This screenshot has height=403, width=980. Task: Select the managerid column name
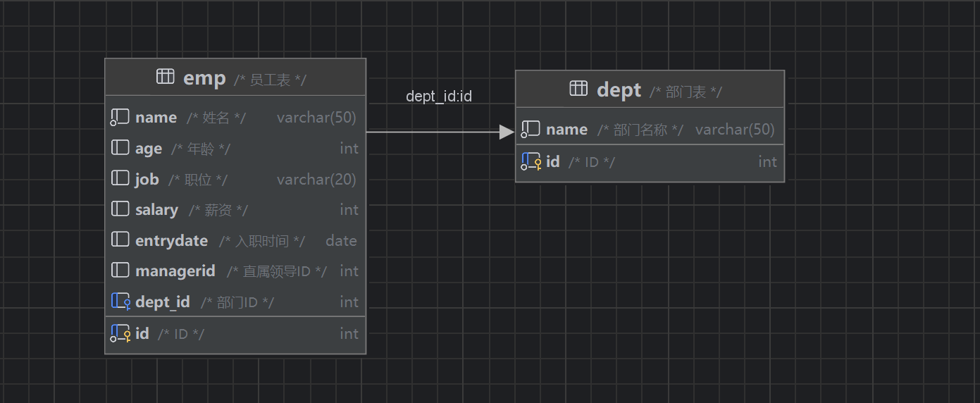click(x=175, y=271)
